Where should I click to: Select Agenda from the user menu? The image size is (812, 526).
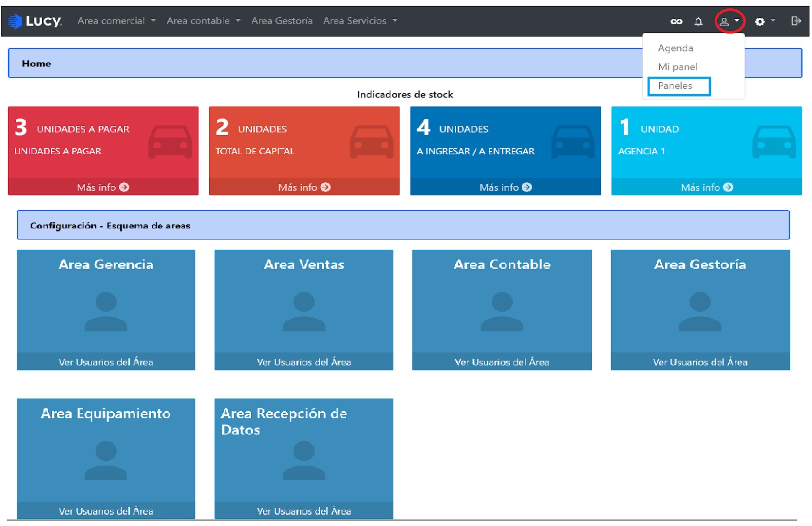coord(675,48)
